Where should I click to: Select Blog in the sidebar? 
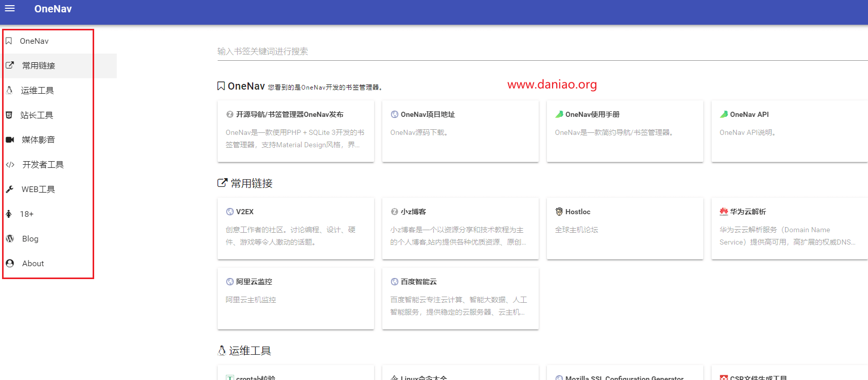tap(30, 239)
